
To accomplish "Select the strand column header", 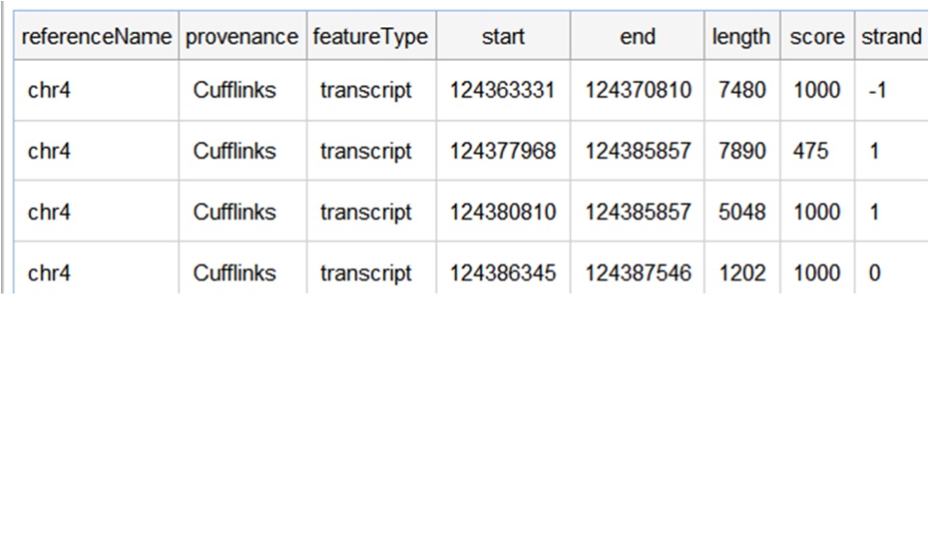I will click(891, 36).
